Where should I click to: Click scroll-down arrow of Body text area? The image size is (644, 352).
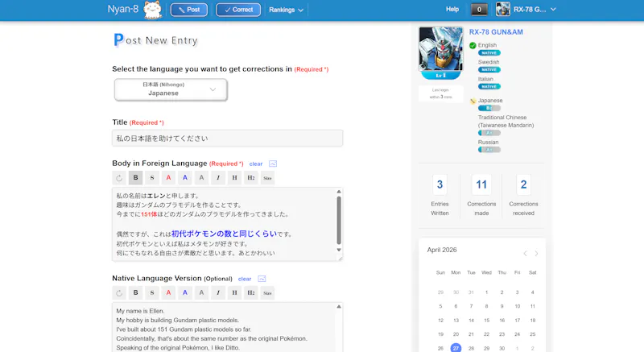tap(339, 250)
